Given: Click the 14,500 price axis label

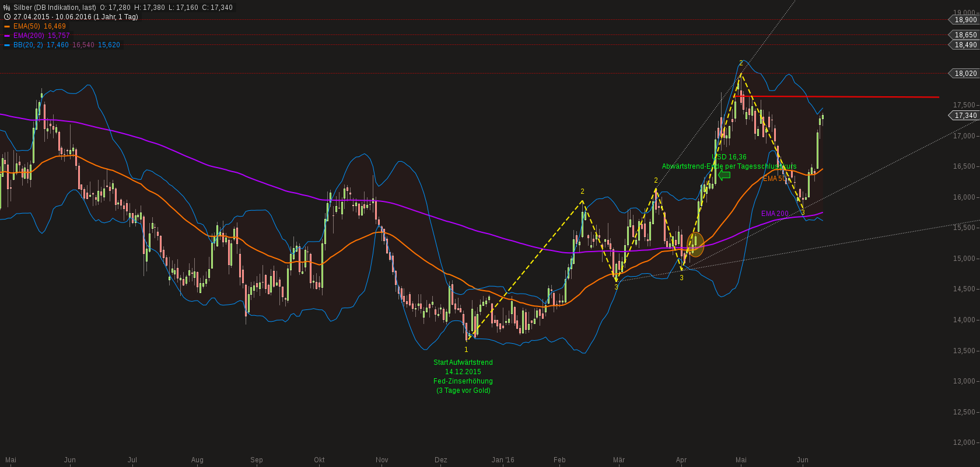Looking at the screenshot, I should 964,289.
